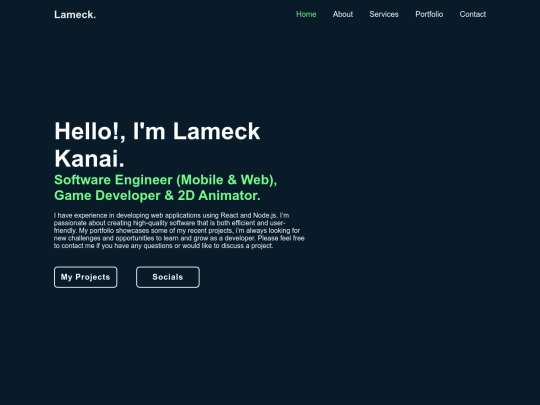Select the Contact nav link

pos(473,14)
